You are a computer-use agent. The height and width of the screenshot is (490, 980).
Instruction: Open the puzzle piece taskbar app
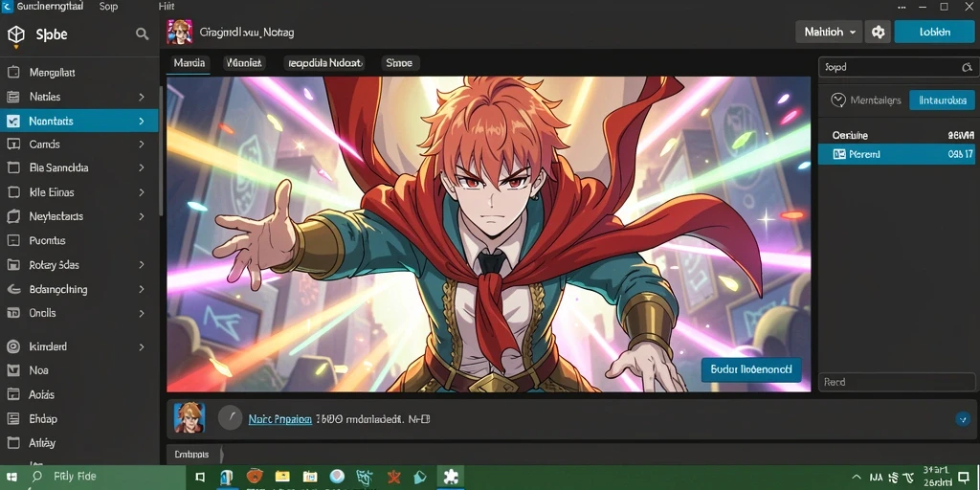pyautogui.click(x=450, y=477)
